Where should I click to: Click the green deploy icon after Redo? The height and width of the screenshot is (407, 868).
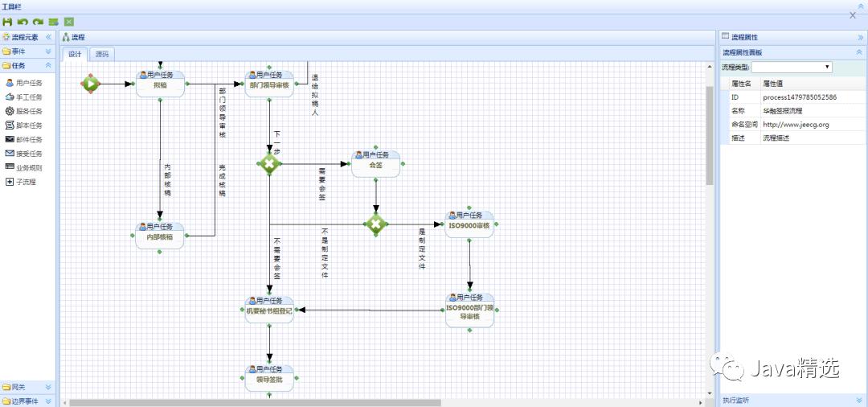pyautogui.click(x=54, y=22)
